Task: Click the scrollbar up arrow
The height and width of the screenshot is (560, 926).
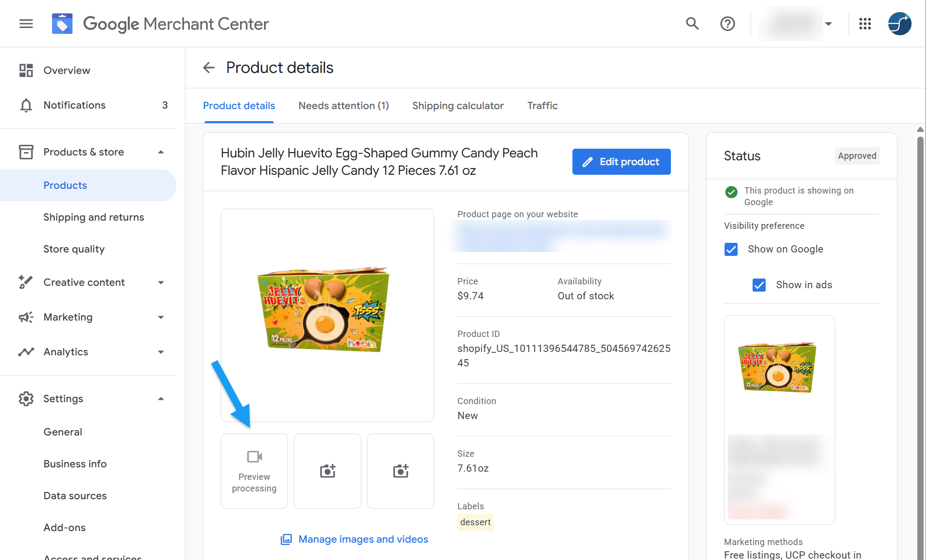Action: click(920, 129)
